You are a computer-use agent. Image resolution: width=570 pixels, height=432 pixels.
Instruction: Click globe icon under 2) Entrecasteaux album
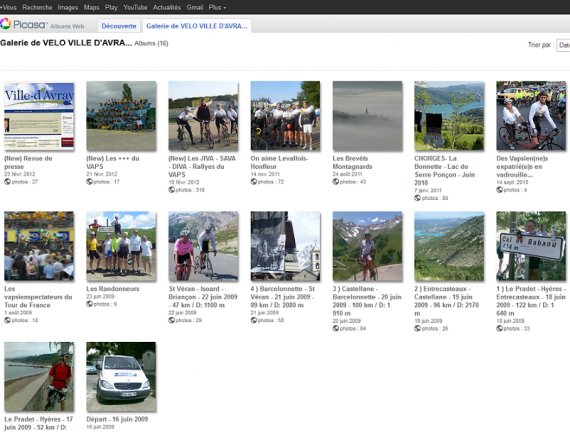click(x=418, y=328)
